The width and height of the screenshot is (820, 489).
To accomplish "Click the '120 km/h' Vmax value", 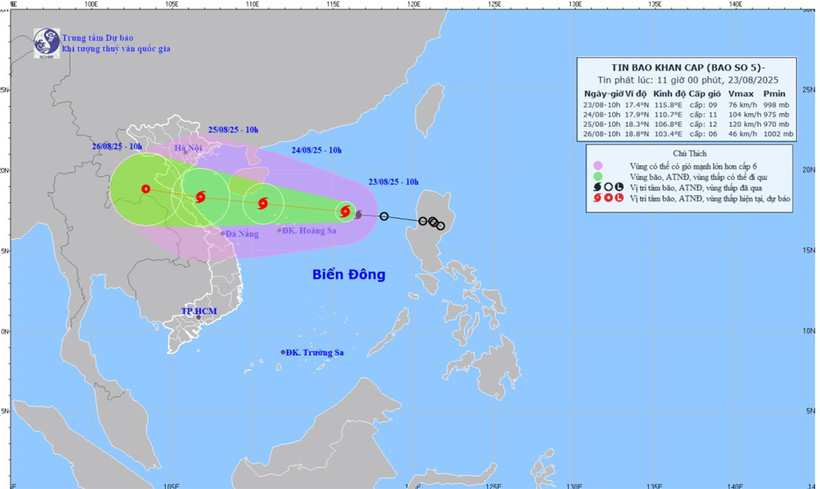I will click(745, 124).
